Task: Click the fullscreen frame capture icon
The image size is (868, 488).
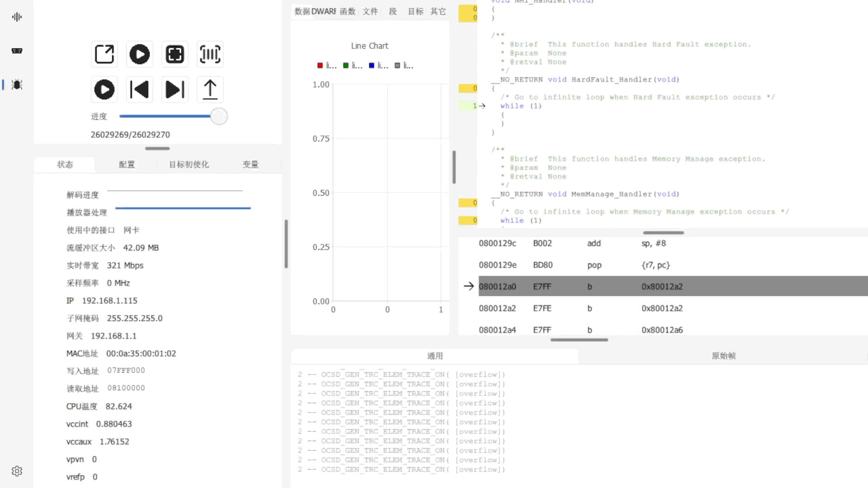Action: tap(175, 54)
